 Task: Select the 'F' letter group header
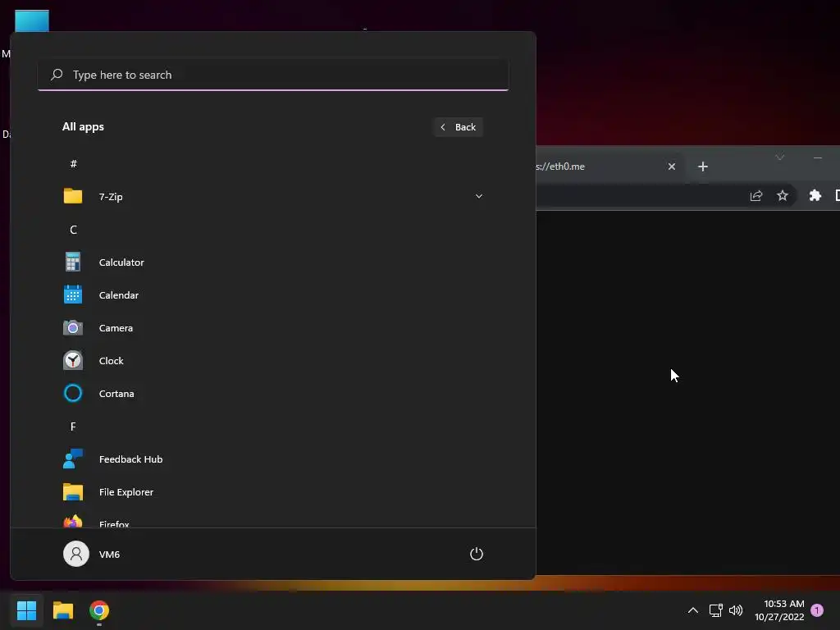(73, 427)
